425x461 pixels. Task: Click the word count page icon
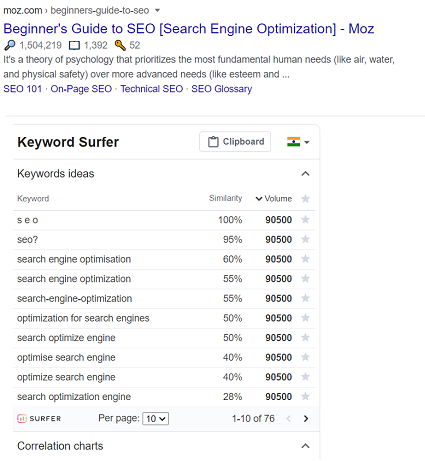pos(74,45)
